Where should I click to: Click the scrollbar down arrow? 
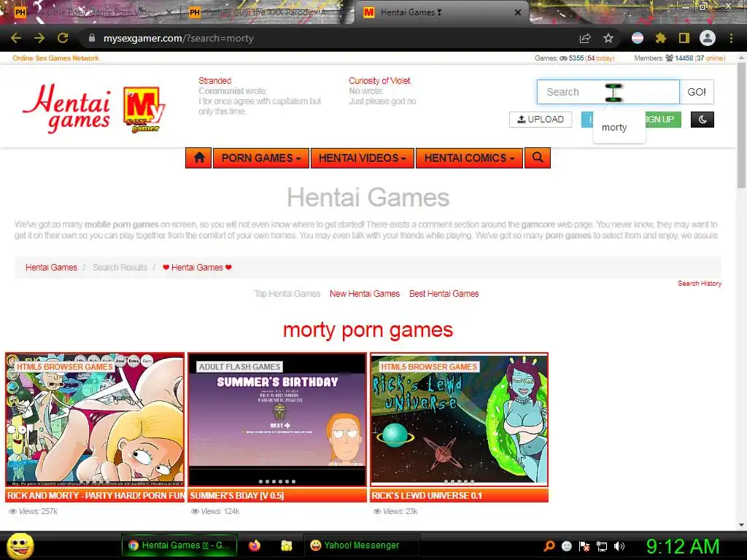[741, 525]
